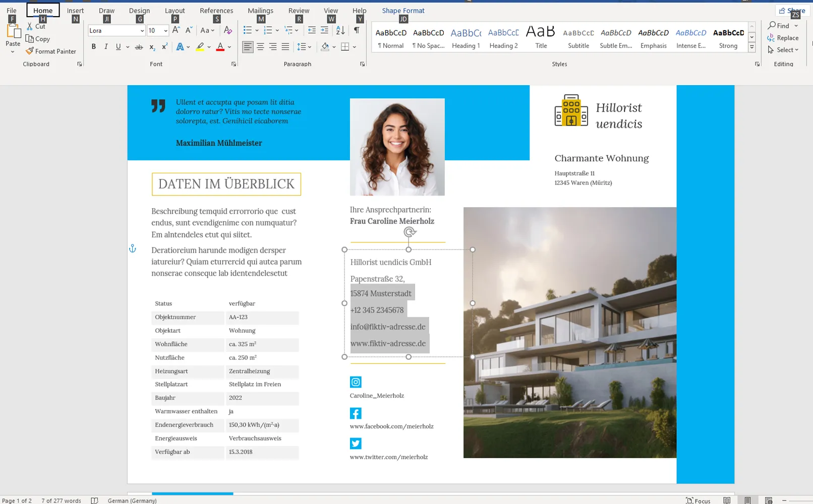813x504 pixels.
Task: Apply strikethrough formatting
Action: 139,47
